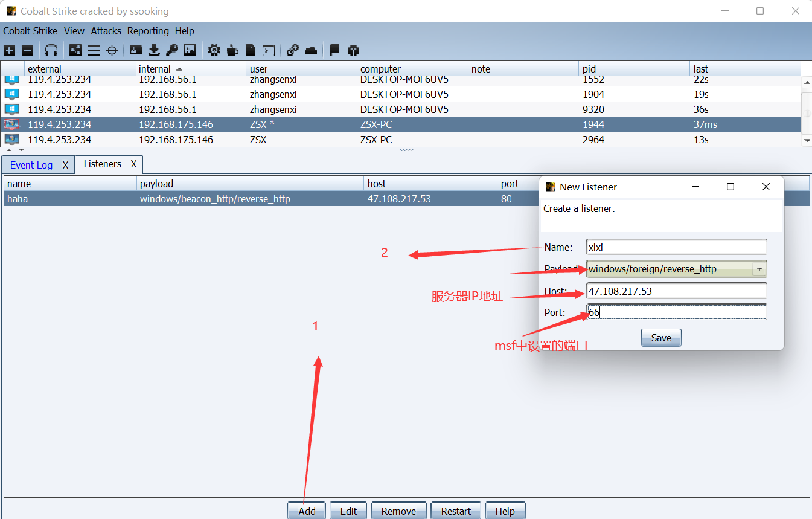Click the minus (disconnect) toolbar icon

pos(28,51)
